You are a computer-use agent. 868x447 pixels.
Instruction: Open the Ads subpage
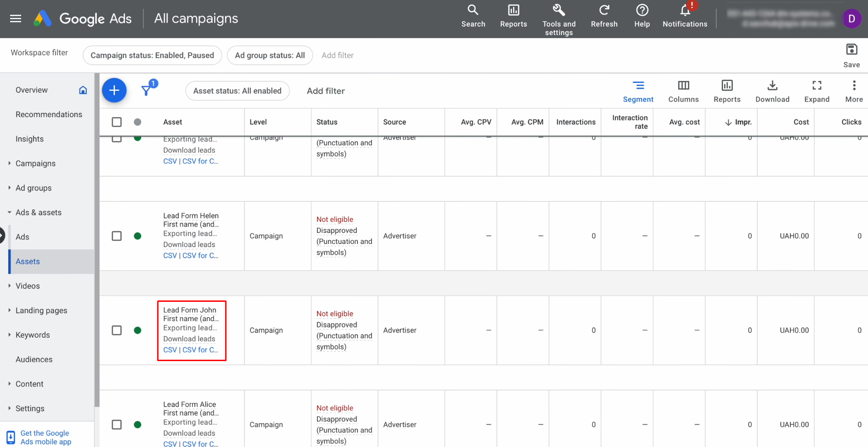23,237
